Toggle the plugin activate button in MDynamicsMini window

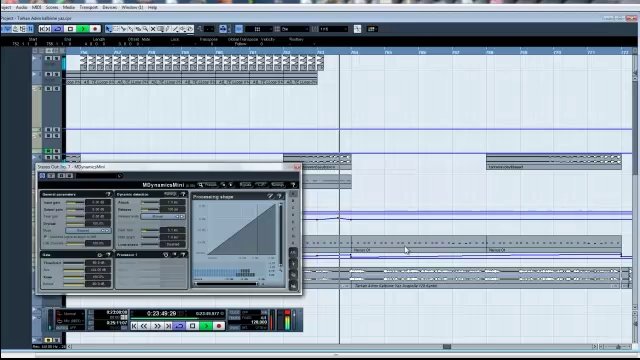click(x=42, y=176)
